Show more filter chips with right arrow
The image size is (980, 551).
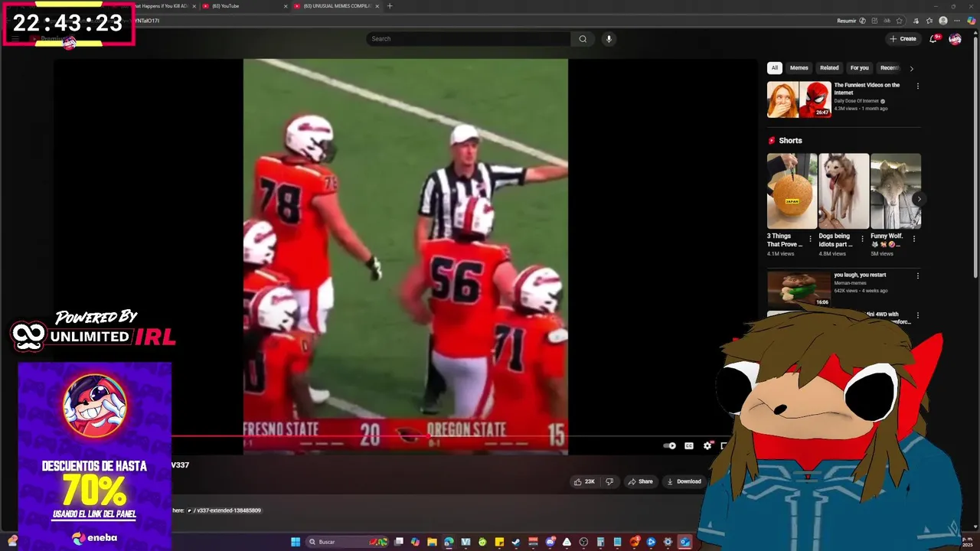coord(911,69)
